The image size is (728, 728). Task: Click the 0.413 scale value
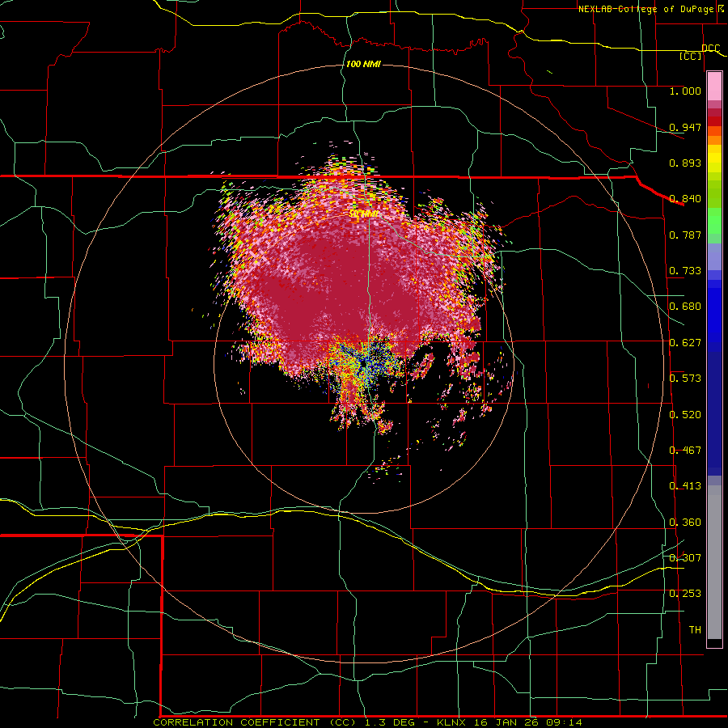tap(685, 486)
